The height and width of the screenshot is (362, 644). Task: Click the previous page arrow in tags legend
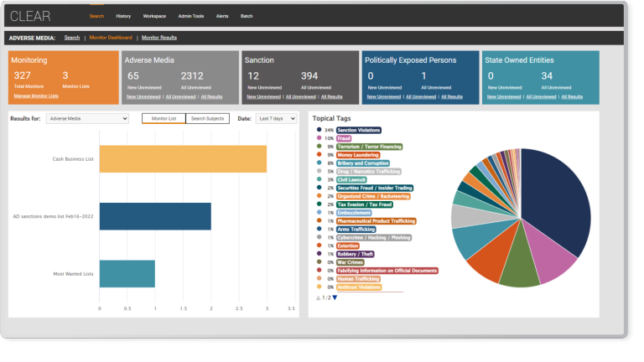319,297
